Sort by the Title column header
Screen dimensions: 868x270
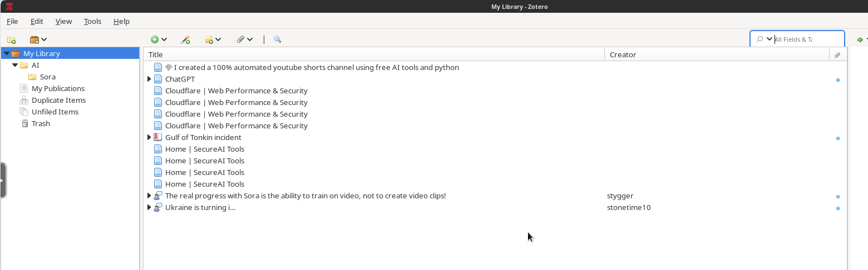point(374,54)
